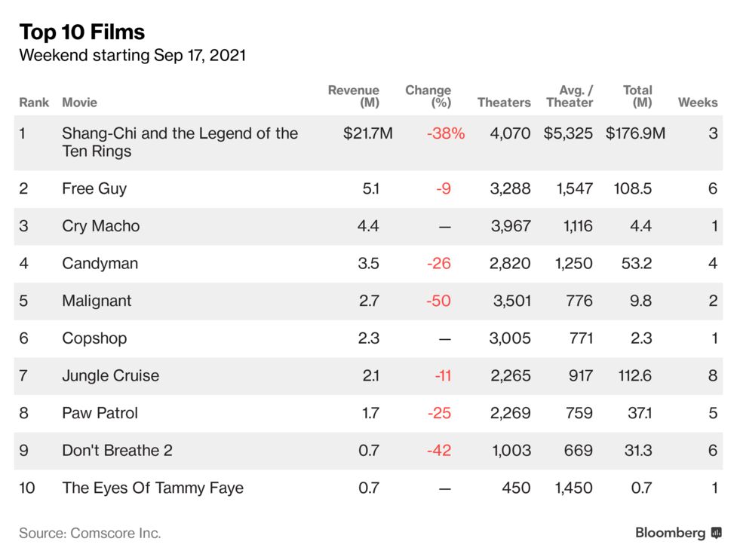Click Candyman's -26 change value
Screen dimensions: 737x560
(x=438, y=264)
